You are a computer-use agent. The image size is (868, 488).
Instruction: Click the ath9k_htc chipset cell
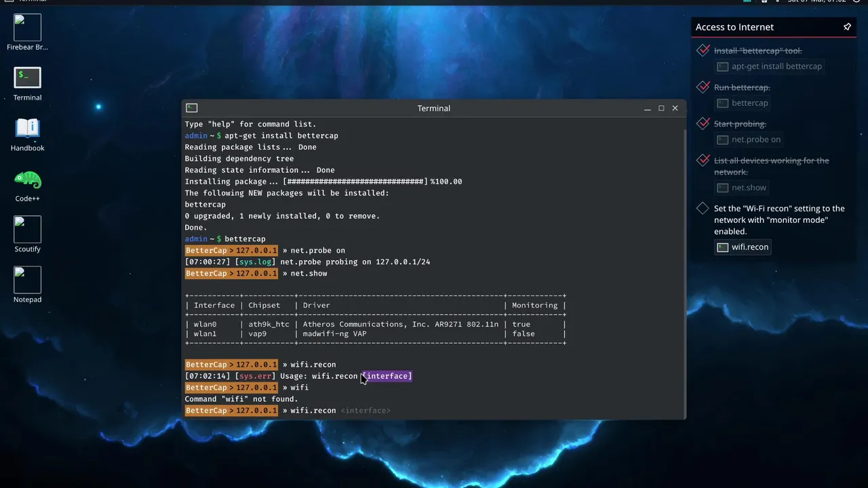tap(269, 325)
